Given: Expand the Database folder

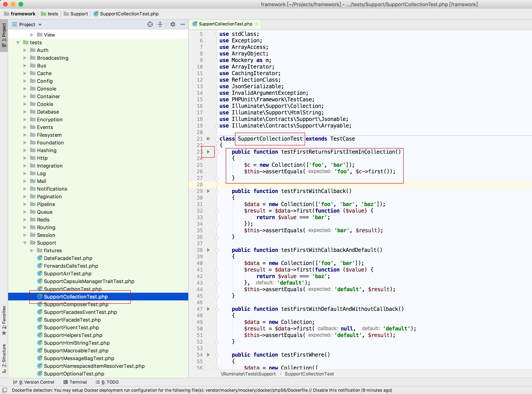Looking at the screenshot, I should click(x=25, y=112).
